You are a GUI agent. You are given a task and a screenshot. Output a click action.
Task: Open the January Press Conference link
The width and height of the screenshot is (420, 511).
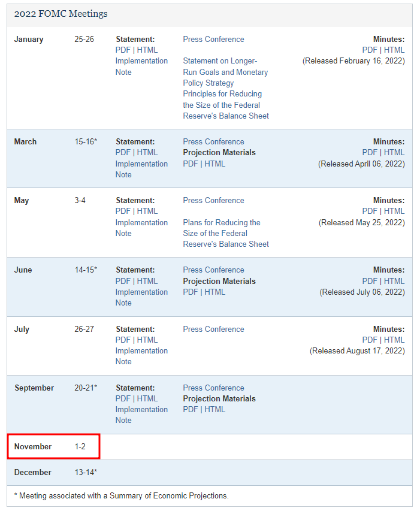[213, 40]
